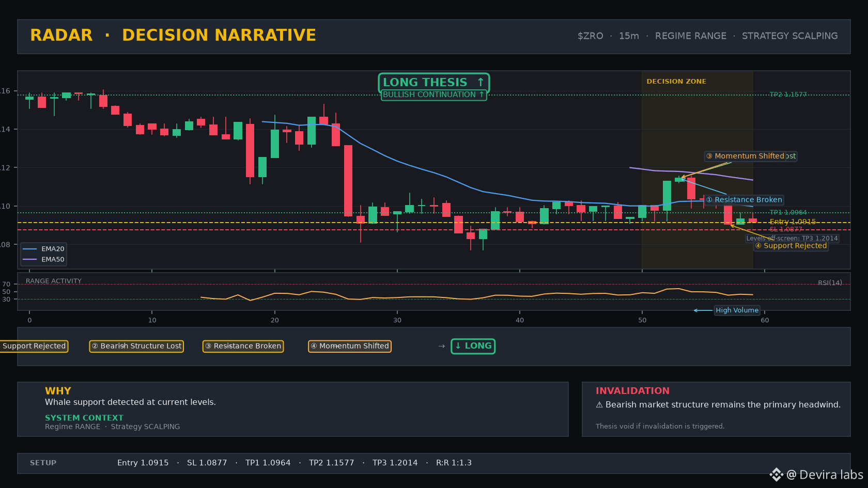Click the 15m timeframe label
The height and width of the screenshot is (488, 868).
(x=629, y=36)
